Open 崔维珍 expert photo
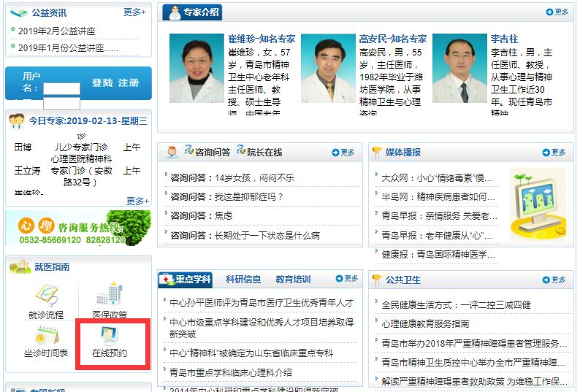Viewport: 580px width, 392px height. click(196, 68)
